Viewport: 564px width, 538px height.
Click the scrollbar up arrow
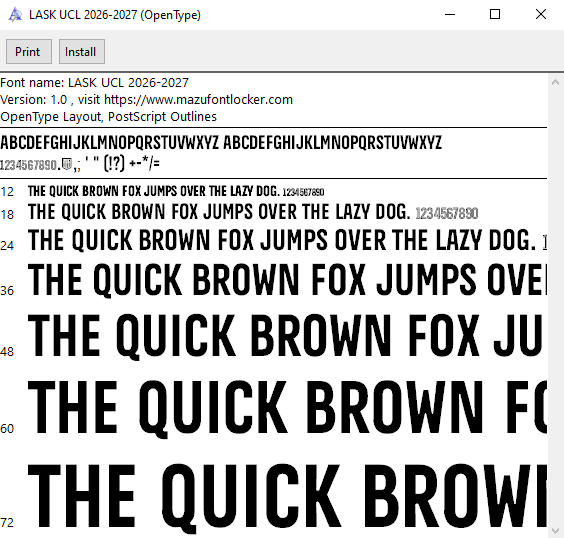pos(555,82)
